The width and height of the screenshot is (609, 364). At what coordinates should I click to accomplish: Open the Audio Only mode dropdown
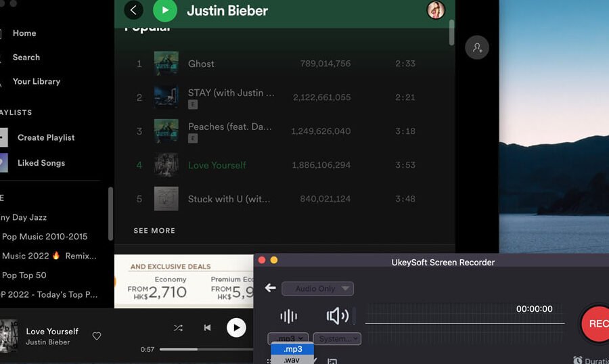(317, 289)
